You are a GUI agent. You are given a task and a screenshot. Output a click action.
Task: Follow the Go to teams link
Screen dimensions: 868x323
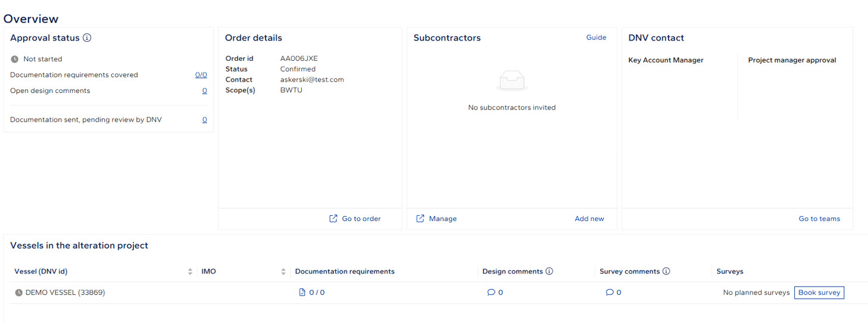pos(819,219)
